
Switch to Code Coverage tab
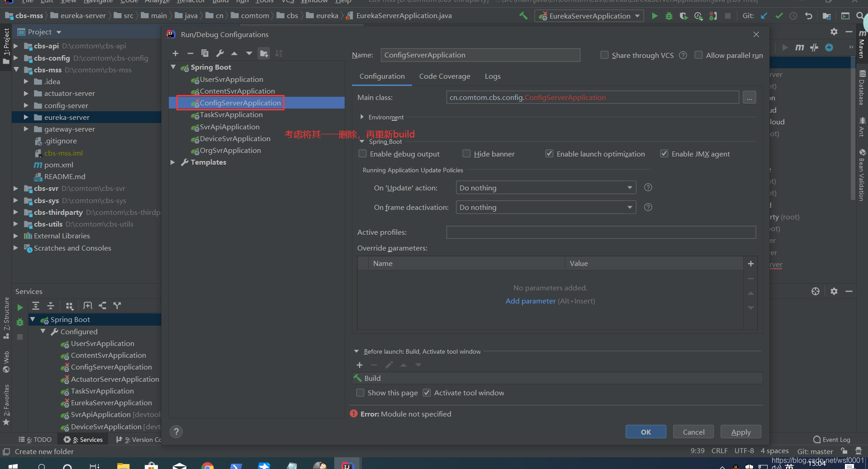click(x=445, y=76)
